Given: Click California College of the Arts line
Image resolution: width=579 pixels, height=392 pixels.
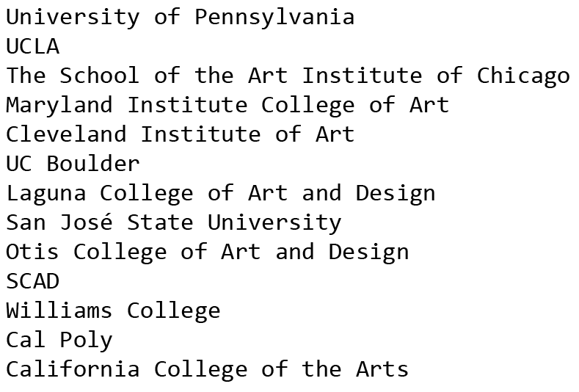Looking at the screenshot, I should pyautogui.click(x=208, y=370).
